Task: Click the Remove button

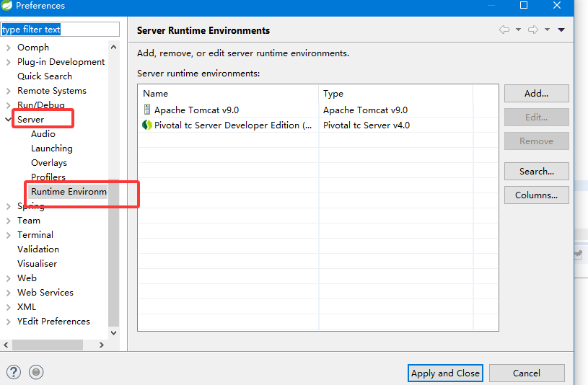Action: click(536, 141)
